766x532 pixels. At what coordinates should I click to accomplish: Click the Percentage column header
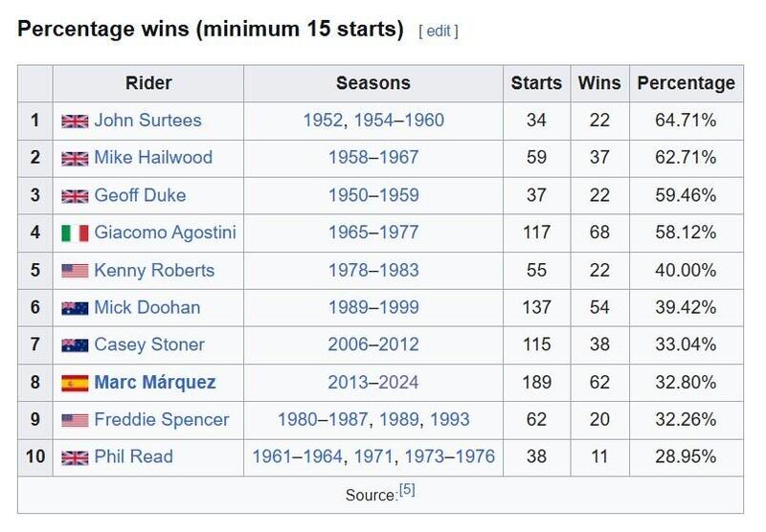[x=686, y=83]
